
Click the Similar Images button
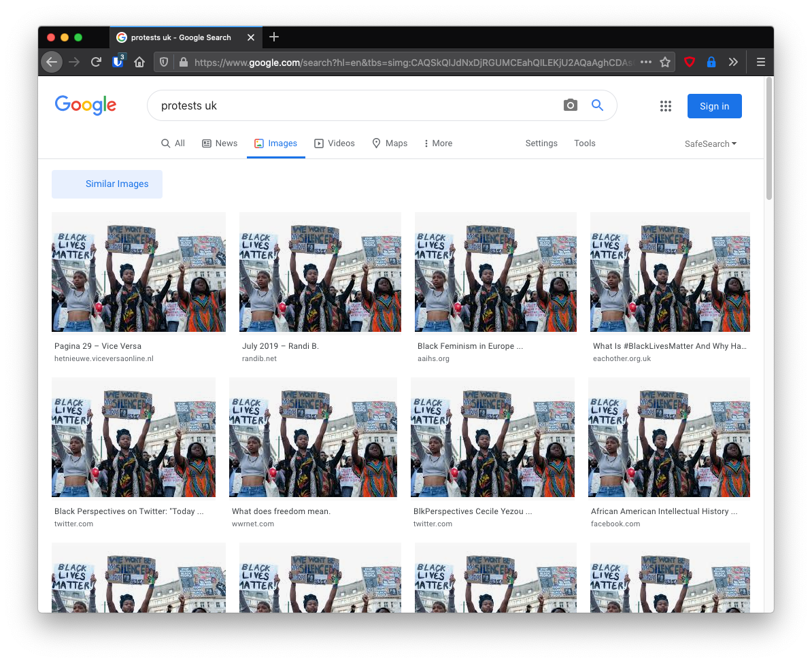pyautogui.click(x=107, y=184)
